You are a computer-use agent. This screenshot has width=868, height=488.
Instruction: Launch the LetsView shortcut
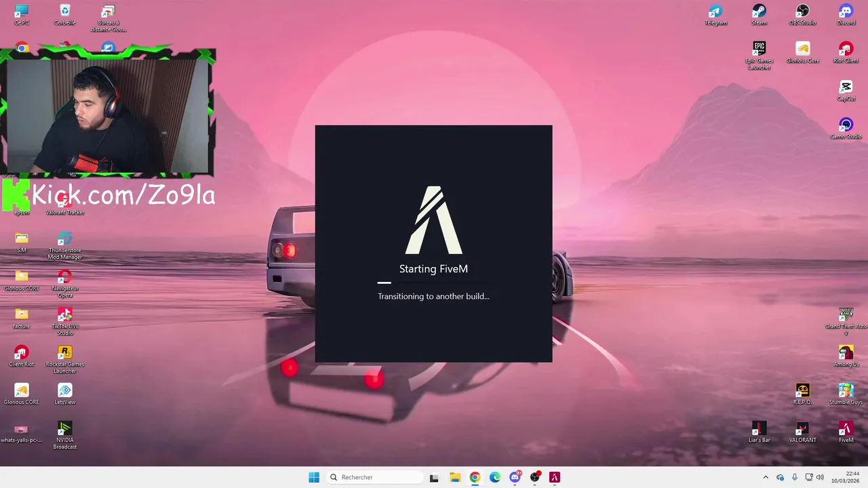pyautogui.click(x=65, y=394)
